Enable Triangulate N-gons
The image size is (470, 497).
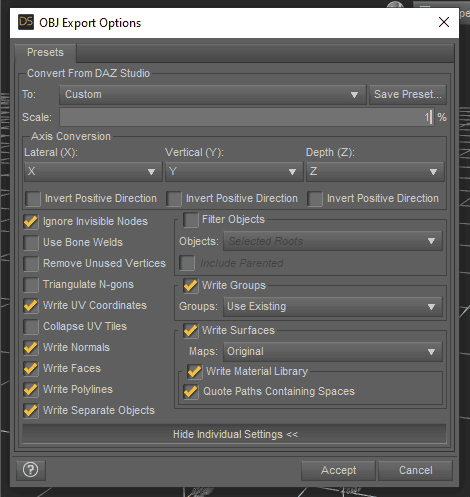pyautogui.click(x=31, y=285)
